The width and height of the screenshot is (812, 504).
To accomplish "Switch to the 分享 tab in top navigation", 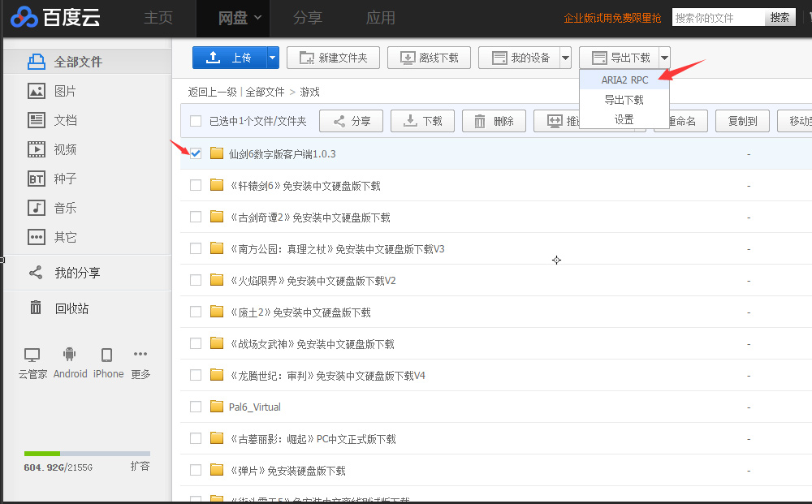I will pos(307,17).
